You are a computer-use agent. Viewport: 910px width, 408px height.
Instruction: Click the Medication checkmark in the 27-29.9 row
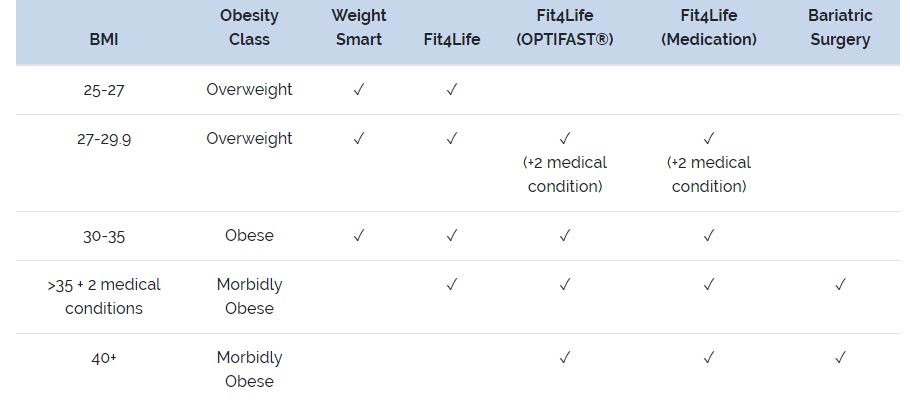point(709,139)
